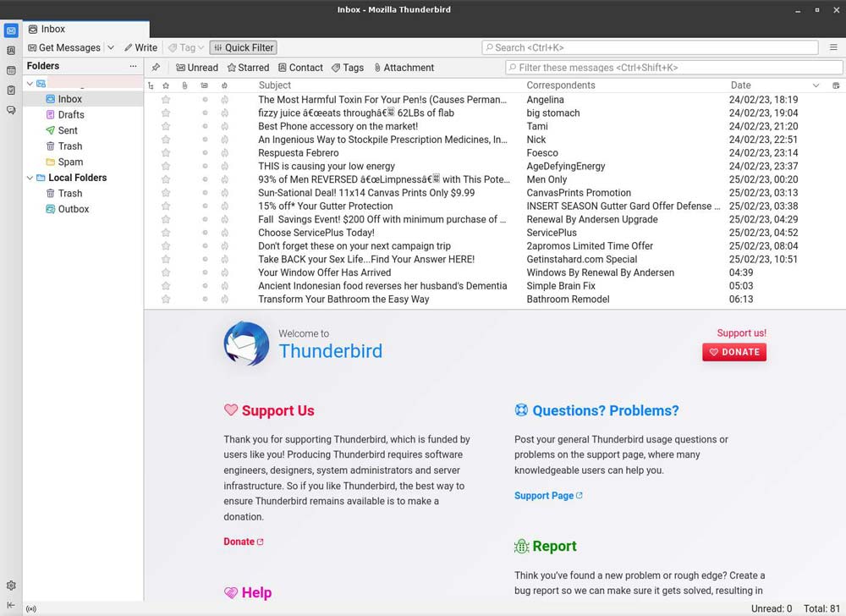The height and width of the screenshot is (616, 846).
Task: Switch to the Inbox tab
Action: (53, 29)
